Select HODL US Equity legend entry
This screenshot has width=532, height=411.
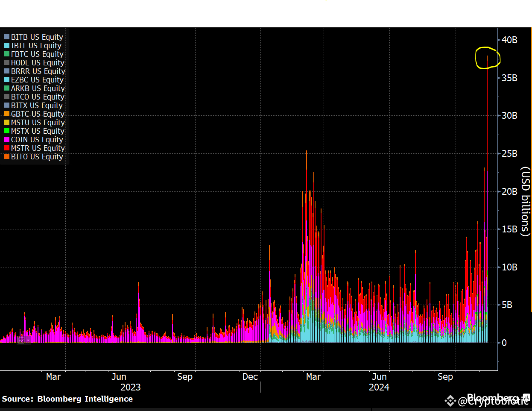tap(34, 63)
